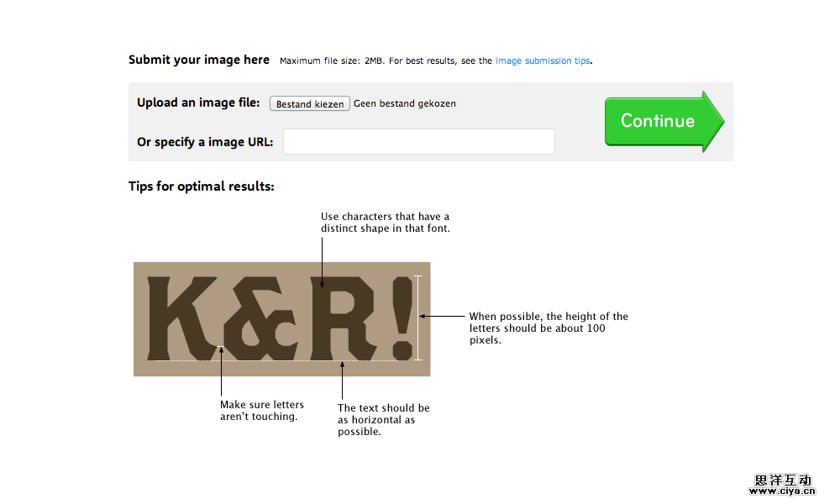Viewport: 840px width, 504px height.
Task: Click the green Continue arrow button
Action: [x=659, y=121]
